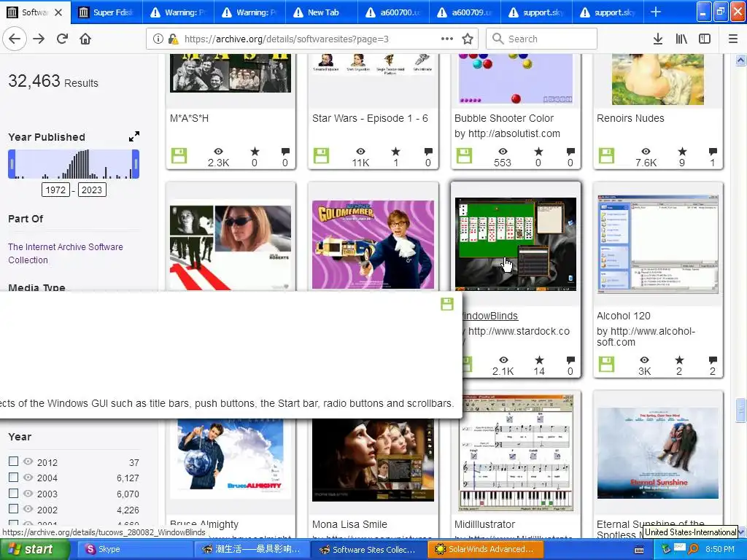Viewport: 747px width, 560px height.
Task: Switch to the a600709 tab
Action: 465,12
